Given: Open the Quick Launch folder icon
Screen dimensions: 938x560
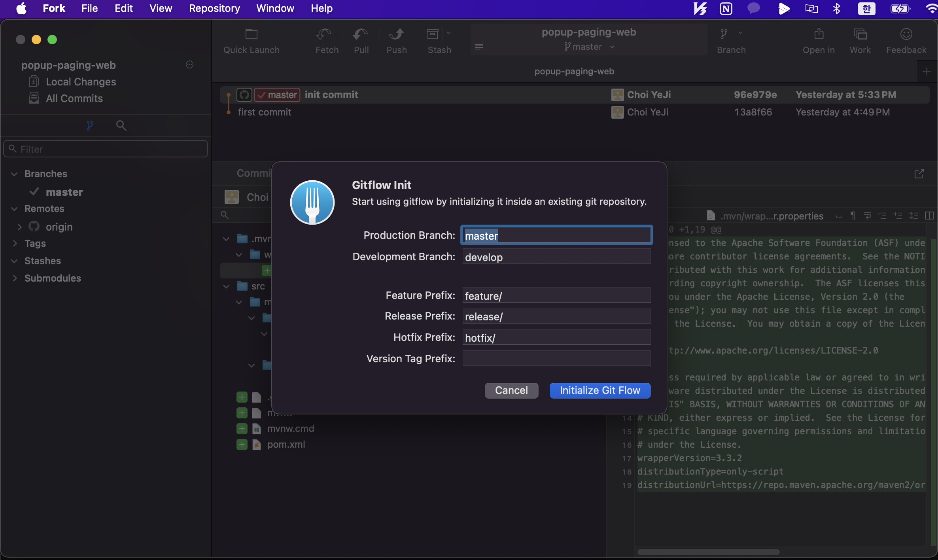Looking at the screenshot, I should pyautogui.click(x=251, y=35).
